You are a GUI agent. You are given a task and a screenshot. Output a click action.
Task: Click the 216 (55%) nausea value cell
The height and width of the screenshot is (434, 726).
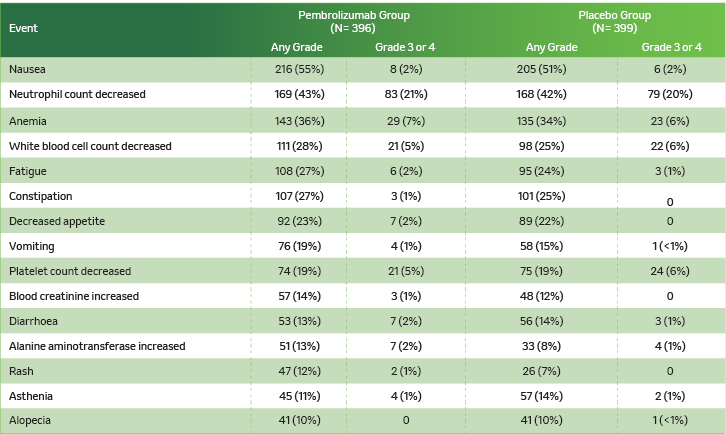coord(297,69)
